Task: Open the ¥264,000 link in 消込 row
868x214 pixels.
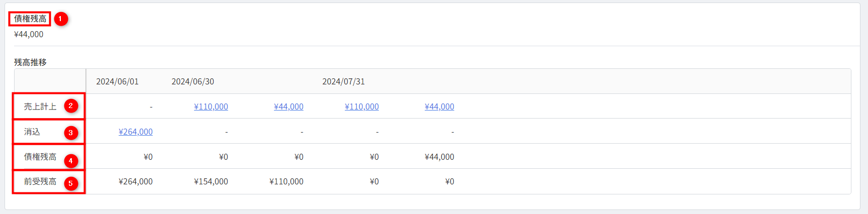Action: click(x=136, y=132)
